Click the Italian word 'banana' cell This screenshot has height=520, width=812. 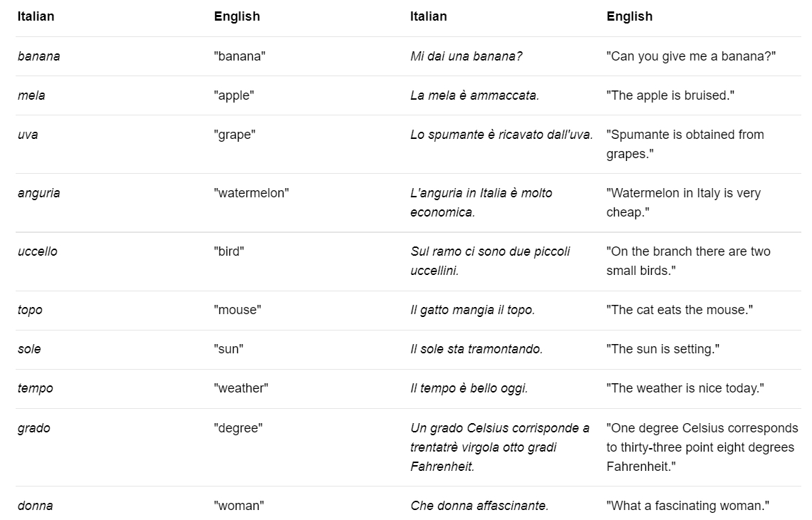click(38, 56)
